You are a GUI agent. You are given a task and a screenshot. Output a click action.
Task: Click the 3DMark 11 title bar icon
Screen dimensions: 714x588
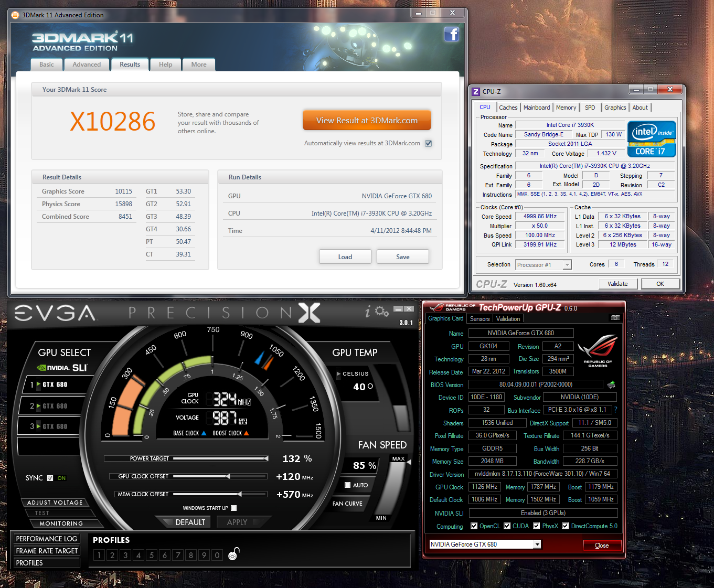tap(15, 15)
